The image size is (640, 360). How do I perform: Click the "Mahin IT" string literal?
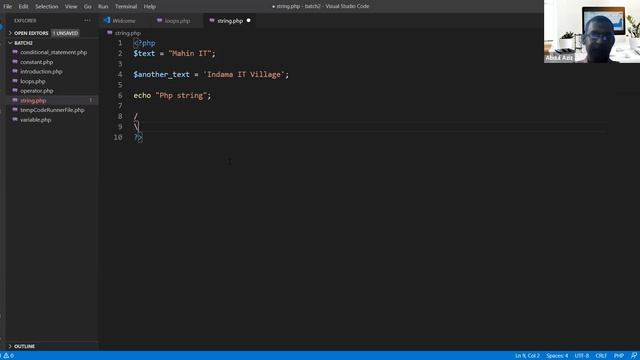[189, 53]
